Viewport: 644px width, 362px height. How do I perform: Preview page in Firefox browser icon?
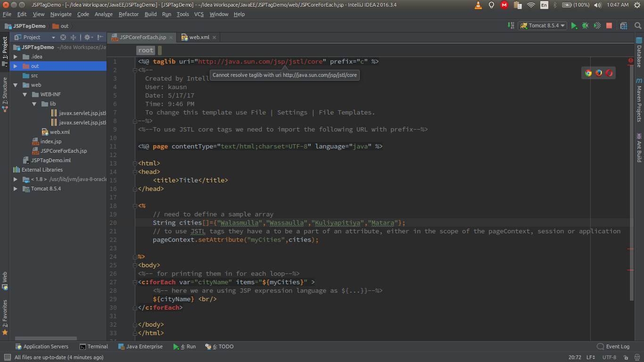(x=599, y=73)
